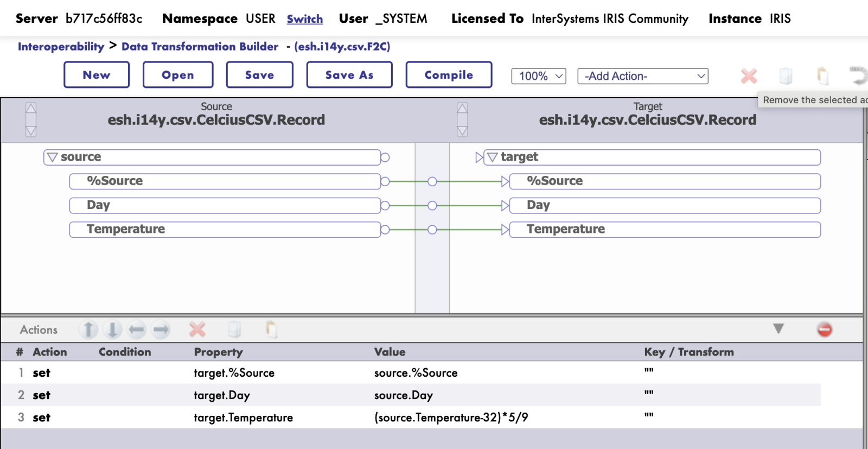Click the output circle of source %Source
868x449 pixels.
point(385,181)
